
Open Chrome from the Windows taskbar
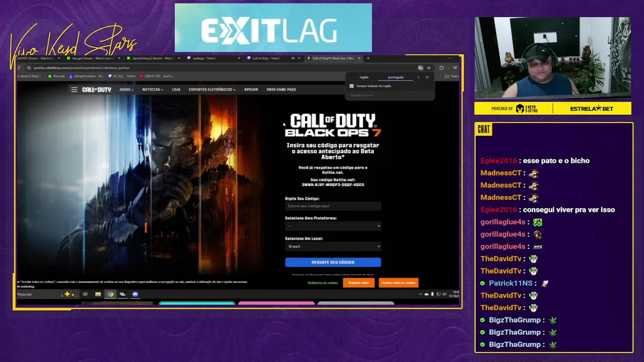pyautogui.click(x=110, y=294)
